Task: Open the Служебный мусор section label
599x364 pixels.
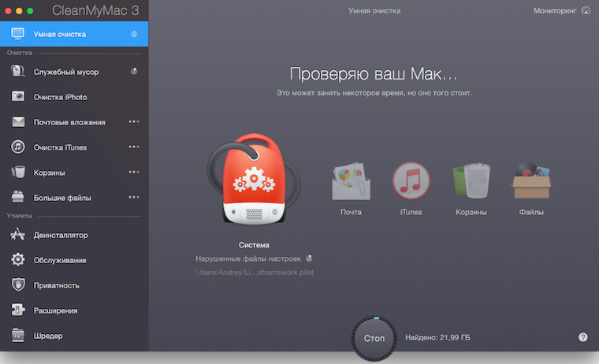Action: tap(66, 72)
